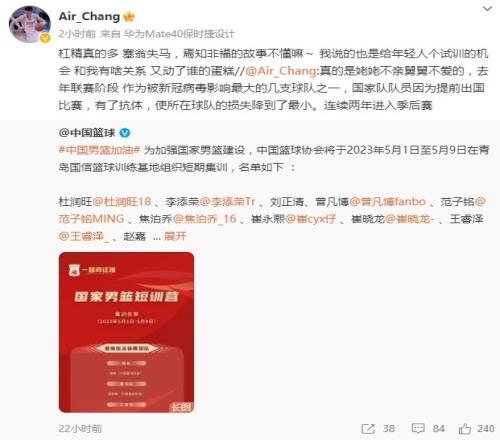Open the 国家男篮短训营 poster image

[126, 332]
